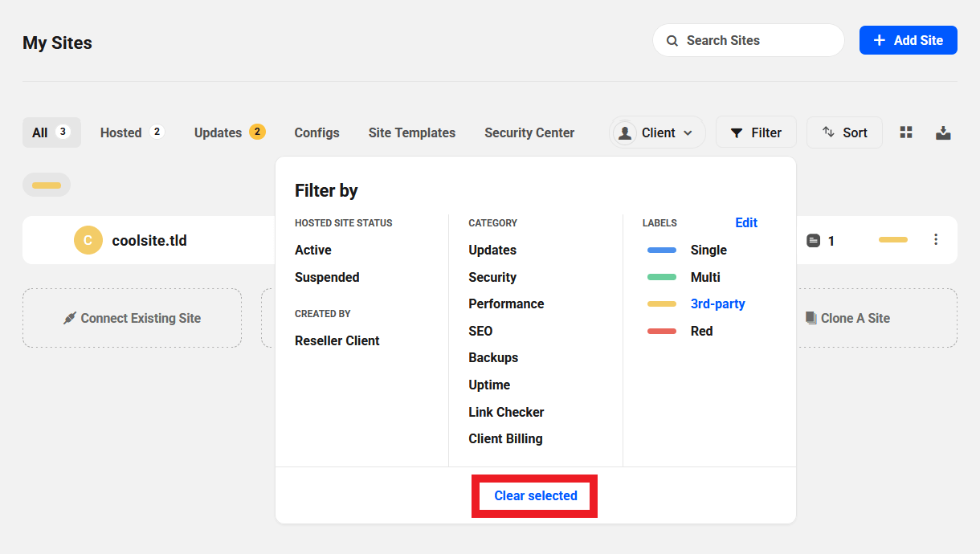Image resolution: width=980 pixels, height=554 pixels.
Task: Click the plug icon on Connect Existing Site
Action: [x=70, y=318]
